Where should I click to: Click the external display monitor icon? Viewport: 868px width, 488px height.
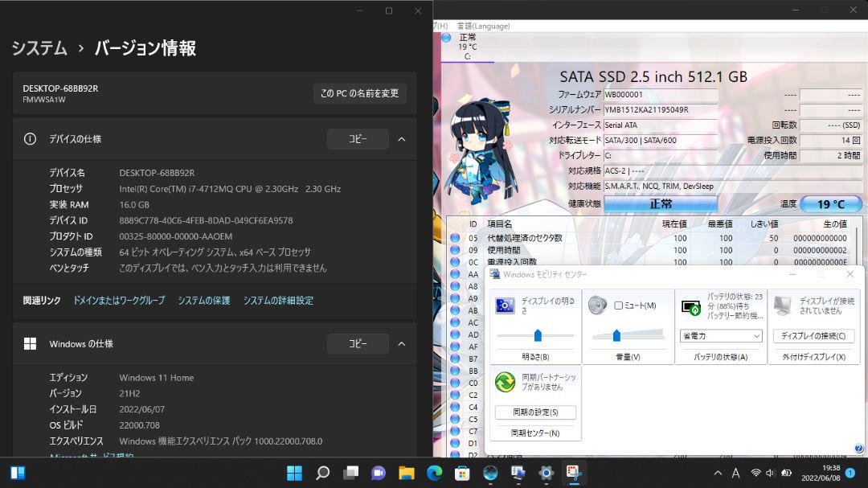[783, 306]
